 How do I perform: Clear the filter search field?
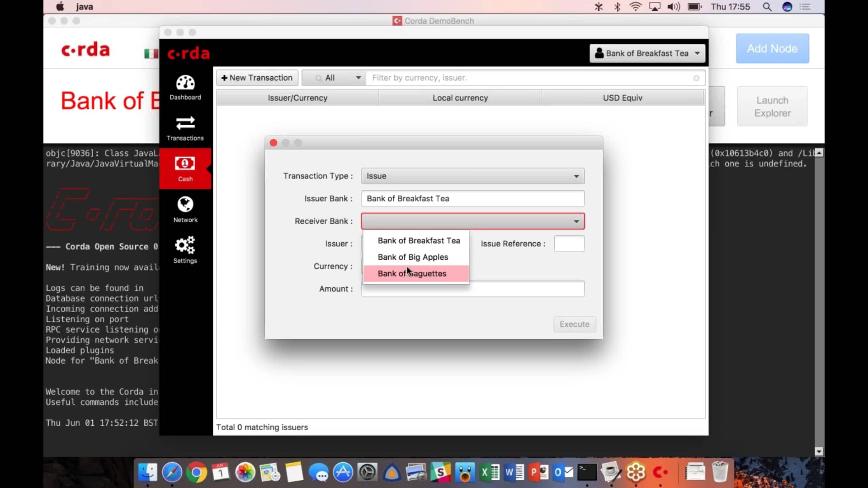(x=696, y=78)
